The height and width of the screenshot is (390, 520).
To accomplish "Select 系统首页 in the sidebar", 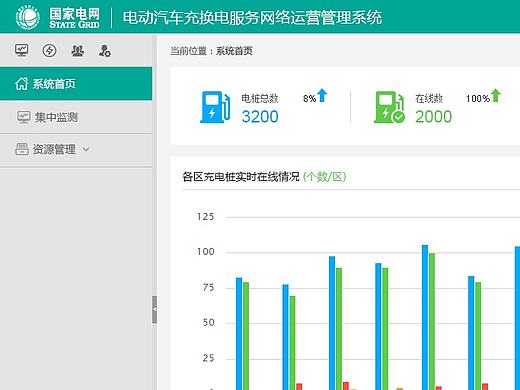I will coord(76,83).
